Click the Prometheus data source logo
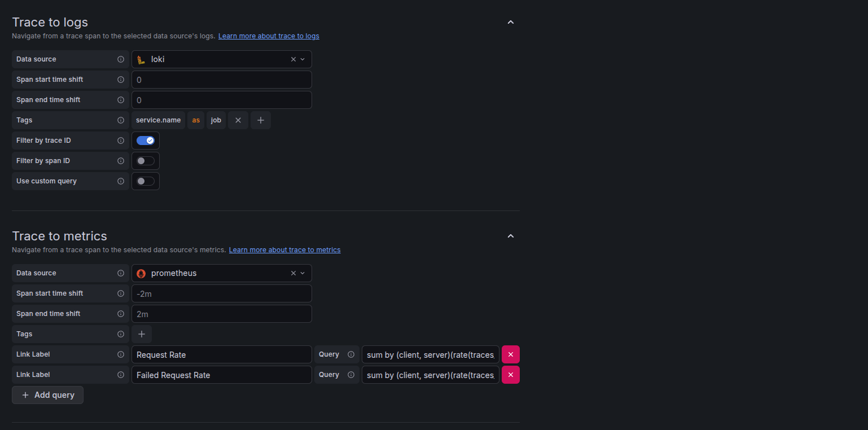The image size is (868, 430). [141, 273]
